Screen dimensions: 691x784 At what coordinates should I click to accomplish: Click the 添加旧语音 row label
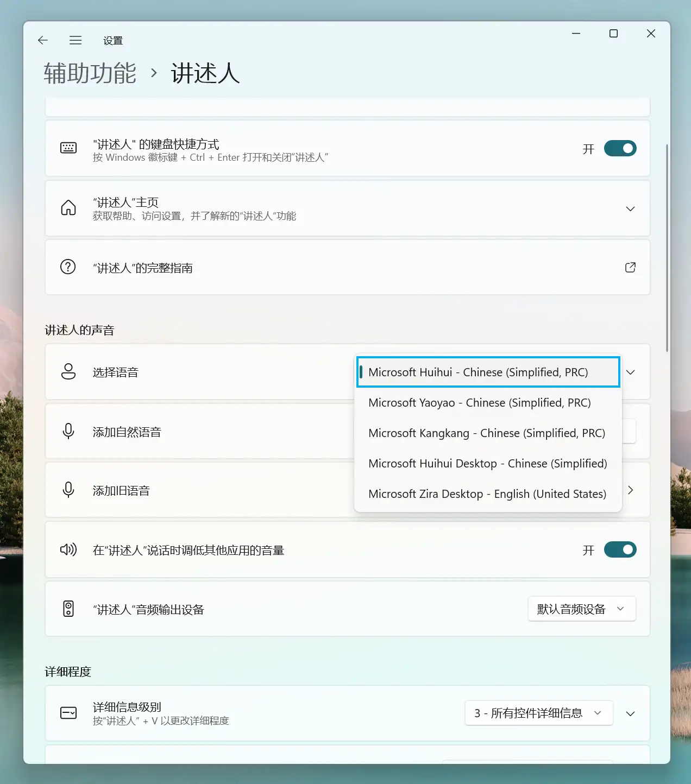coord(121,490)
